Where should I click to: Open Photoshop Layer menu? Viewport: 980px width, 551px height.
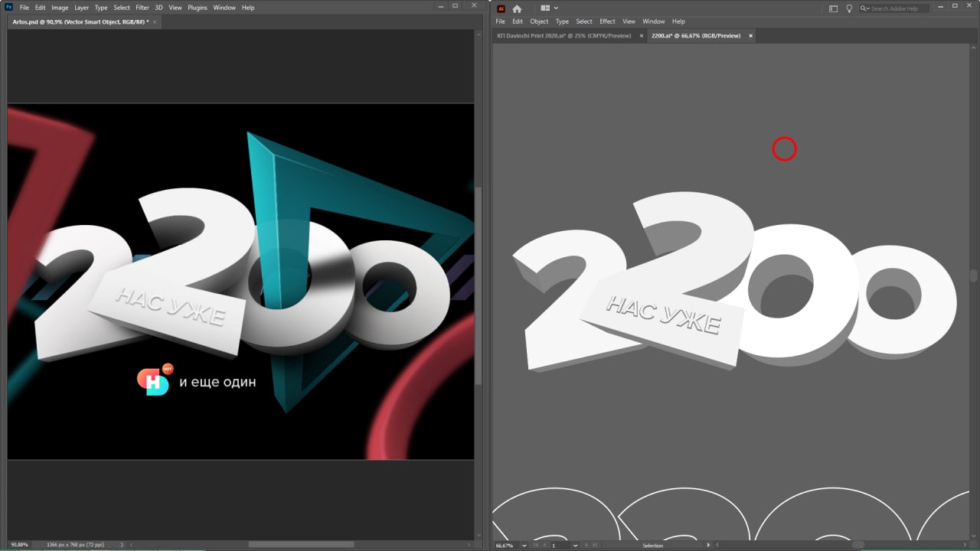[81, 8]
